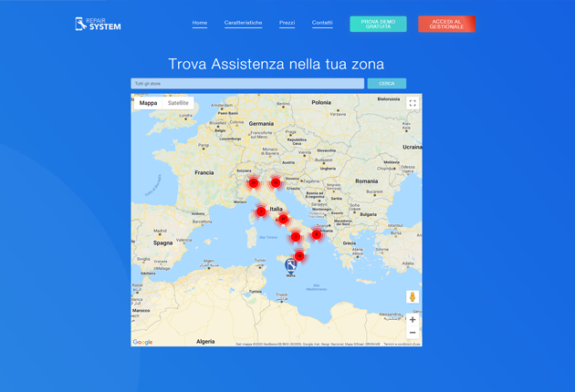The image size is (575, 392).
Task: Zoom in the map with plus
Action: (413, 319)
